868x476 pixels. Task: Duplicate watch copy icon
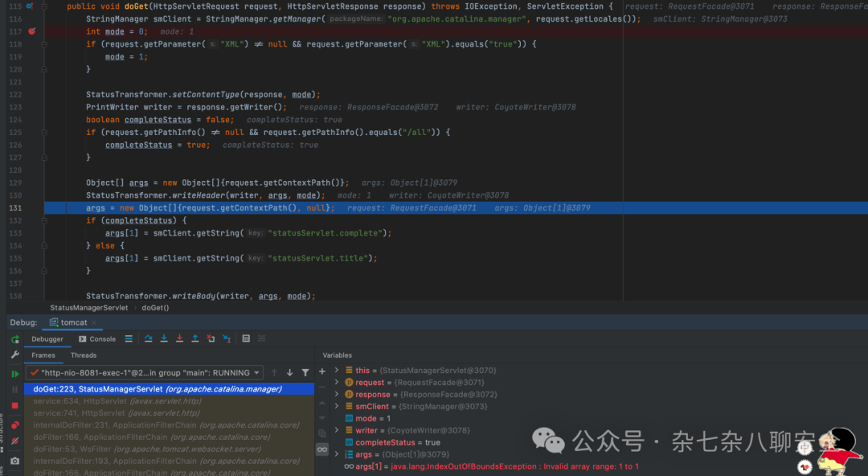322,433
